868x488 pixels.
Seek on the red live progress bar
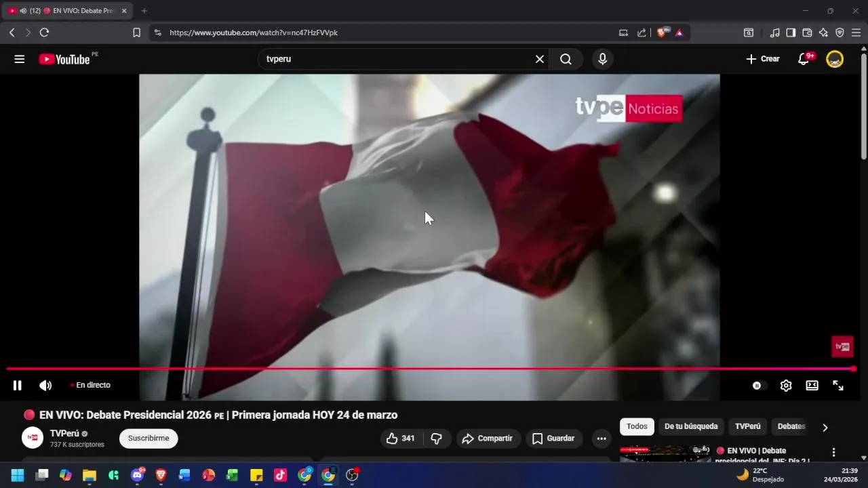(430, 369)
